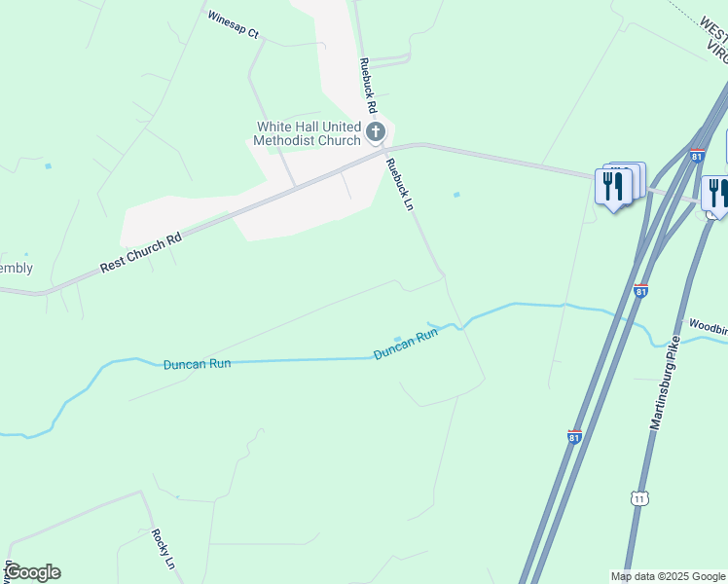Click the Rocky Ln street label
This screenshot has height=584, width=728.
tap(164, 549)
